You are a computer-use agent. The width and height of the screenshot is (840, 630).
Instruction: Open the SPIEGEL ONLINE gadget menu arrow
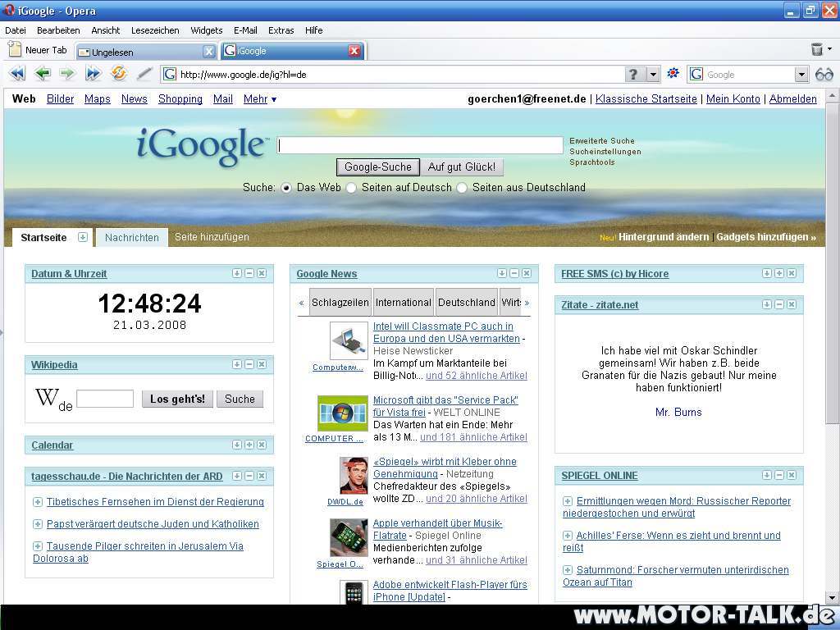(x=767, y=475)
